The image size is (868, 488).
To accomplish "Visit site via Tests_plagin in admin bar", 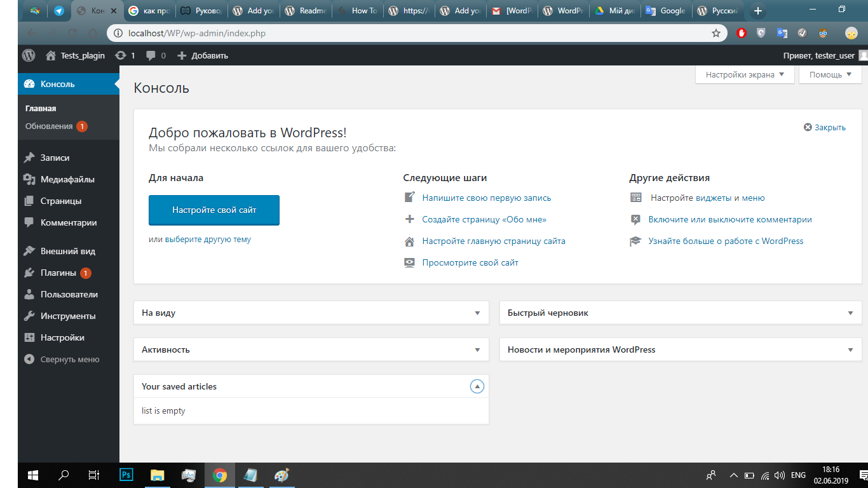I will click(76, 55).
